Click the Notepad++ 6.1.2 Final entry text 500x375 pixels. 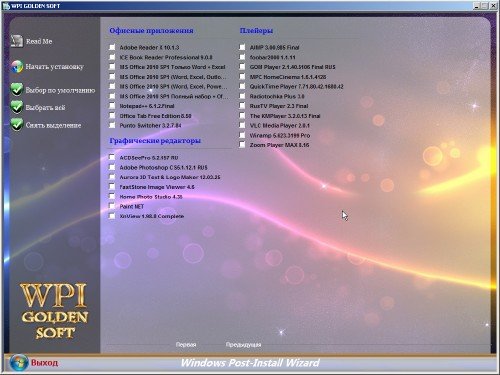point(147,106)
